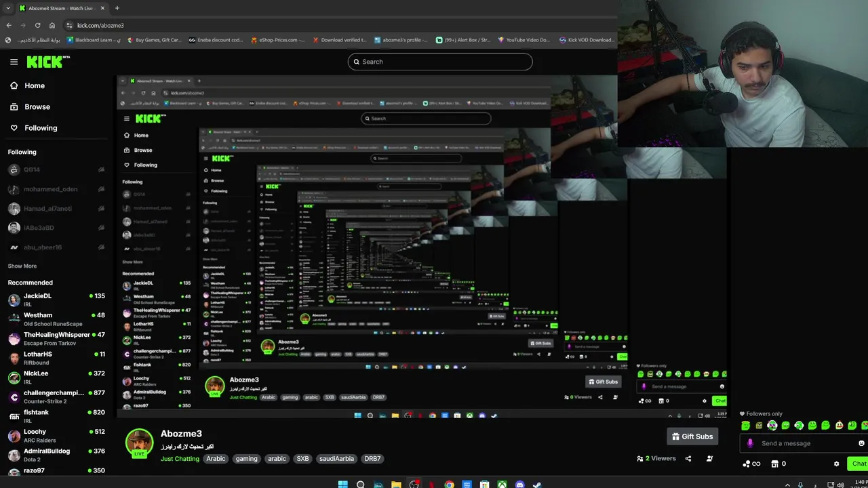Open recommended channel challengerchampi…
This screenshot has width=868, height=488.
point(56,396)
